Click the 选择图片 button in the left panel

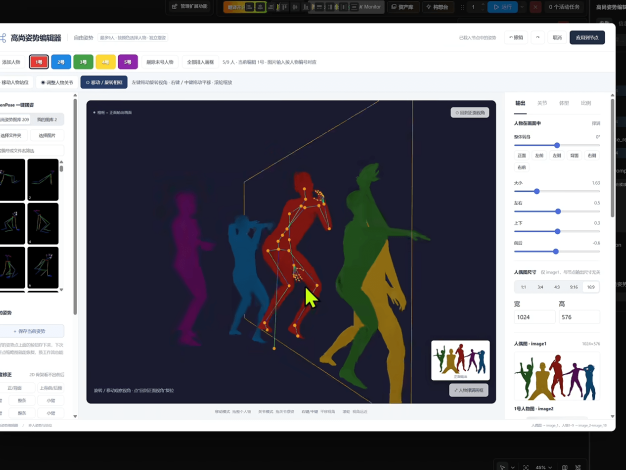[x=47, y=135]
